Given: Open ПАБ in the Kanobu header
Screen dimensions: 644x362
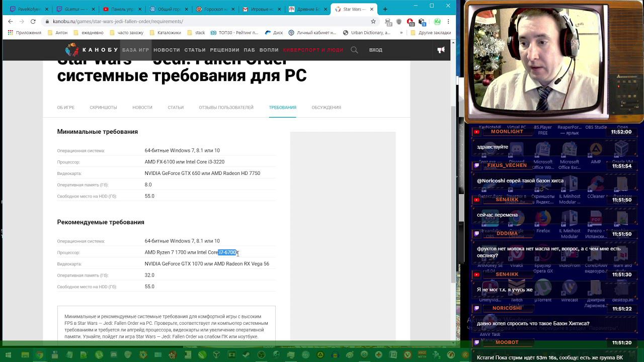Looking at the screenshot, I should tap(250, 50).
